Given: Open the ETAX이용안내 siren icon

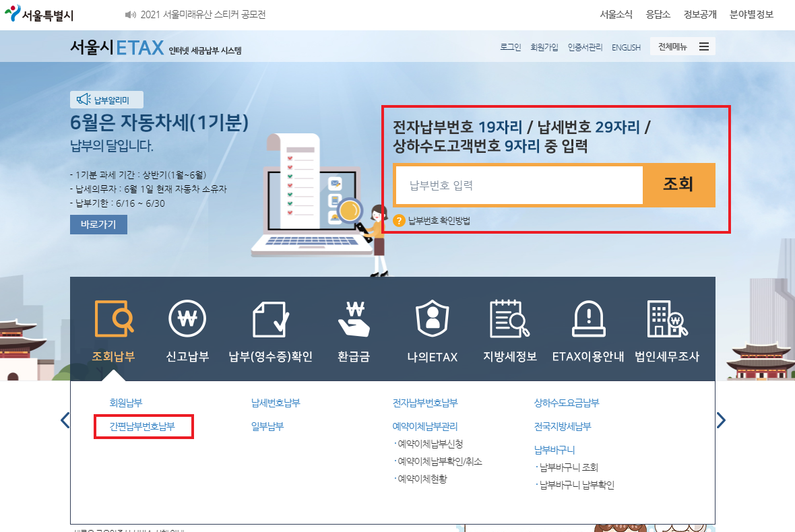Looking at the screenshot, I should coord(588,318).
